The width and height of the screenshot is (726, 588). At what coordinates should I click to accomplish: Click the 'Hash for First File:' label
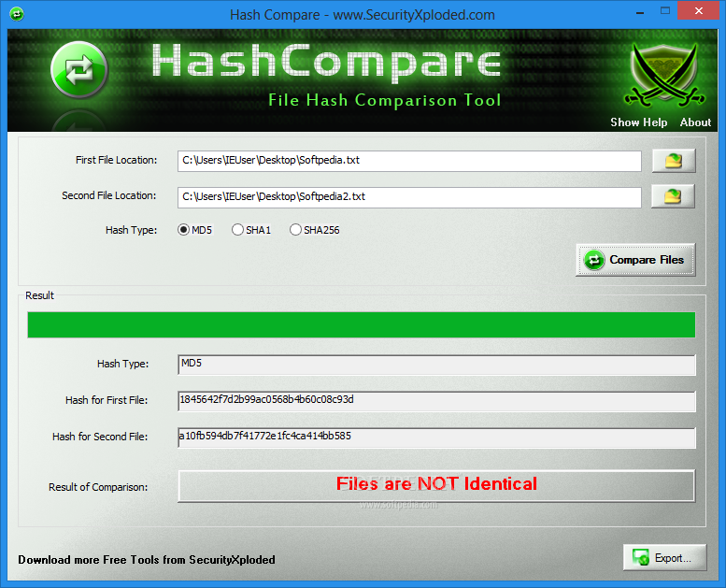[x=107, y=400]
